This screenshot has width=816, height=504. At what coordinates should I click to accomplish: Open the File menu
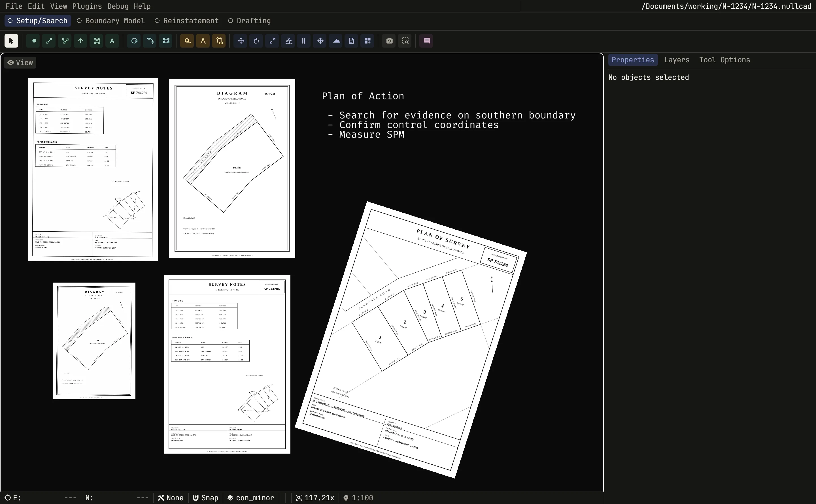14,6
